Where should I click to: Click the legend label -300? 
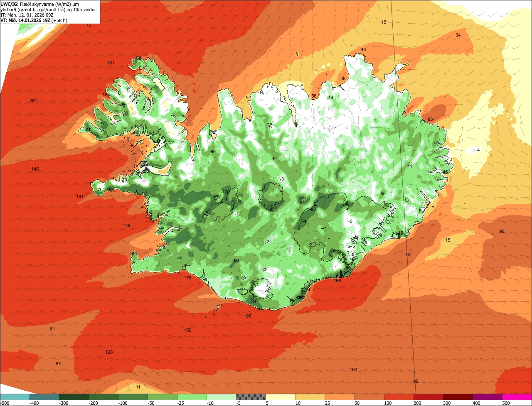pos(64,403)
